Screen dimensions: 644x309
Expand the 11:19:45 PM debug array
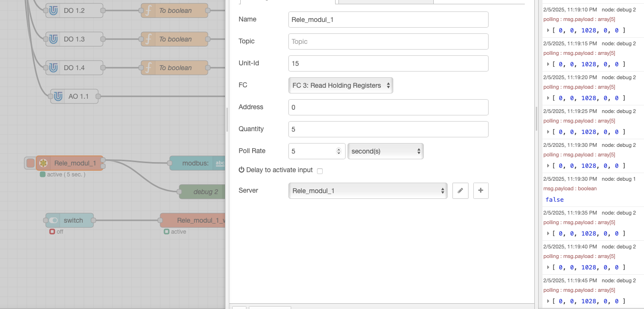(548, 301)
